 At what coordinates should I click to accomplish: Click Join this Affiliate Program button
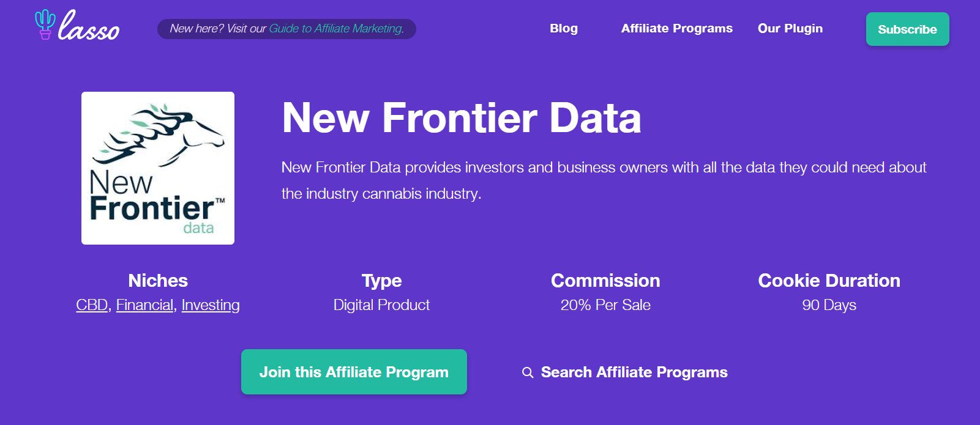(354, 372)
